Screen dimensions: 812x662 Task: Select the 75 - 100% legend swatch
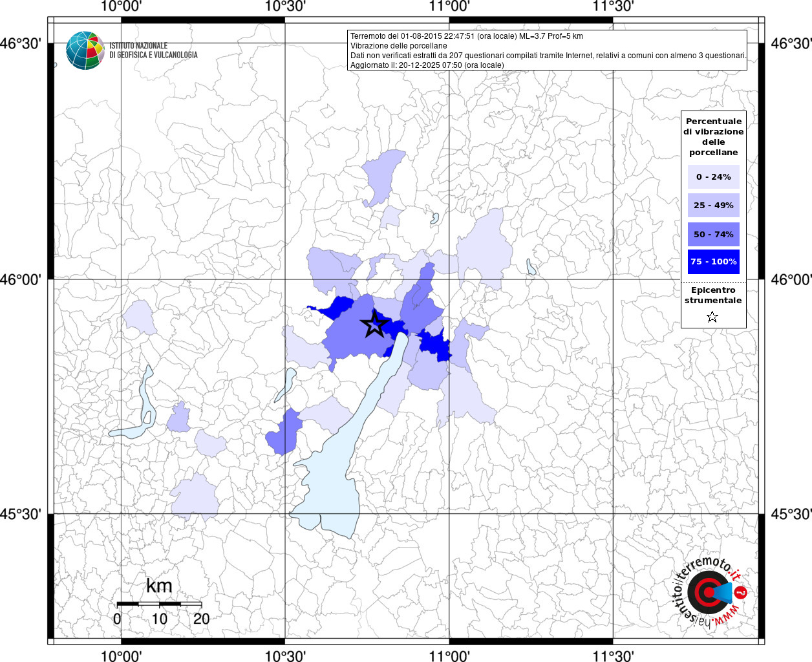713,262
